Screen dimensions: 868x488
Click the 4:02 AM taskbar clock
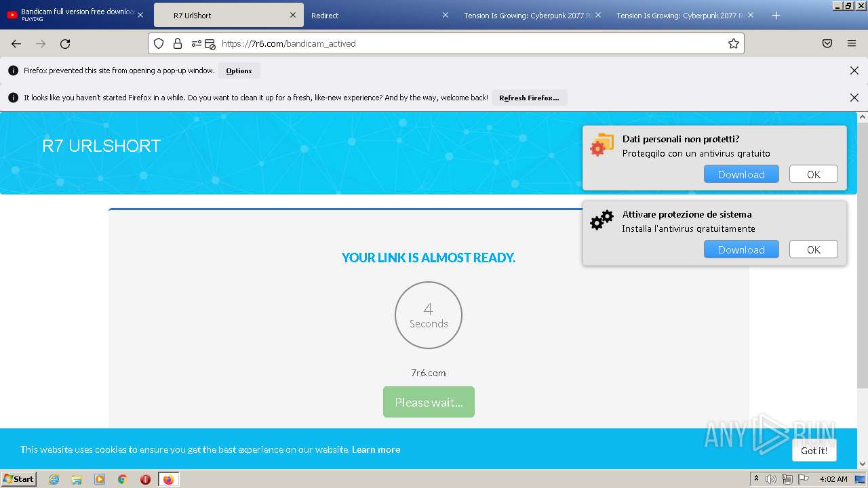coord(833,479)
